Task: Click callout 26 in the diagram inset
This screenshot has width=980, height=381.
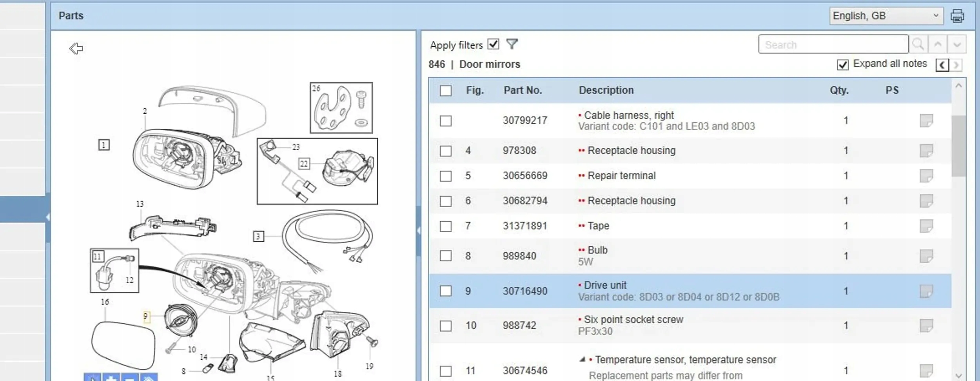Action: [316, 88]
